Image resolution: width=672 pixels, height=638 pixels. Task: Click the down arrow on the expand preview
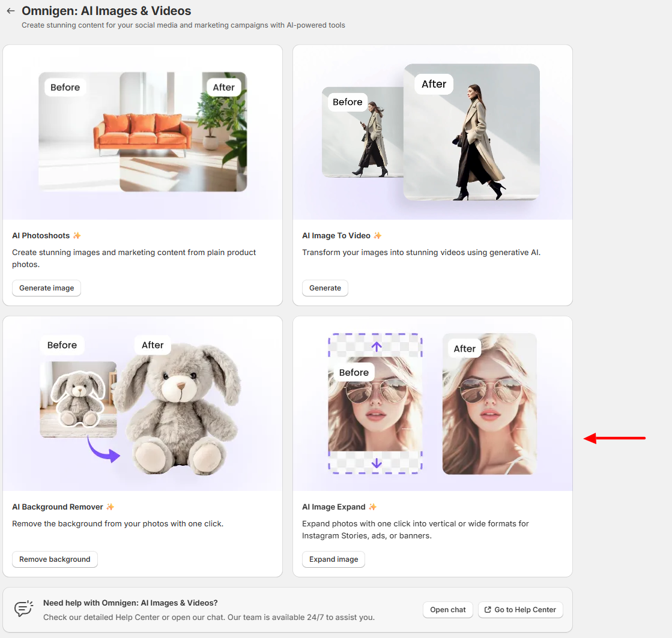(377, 463)
